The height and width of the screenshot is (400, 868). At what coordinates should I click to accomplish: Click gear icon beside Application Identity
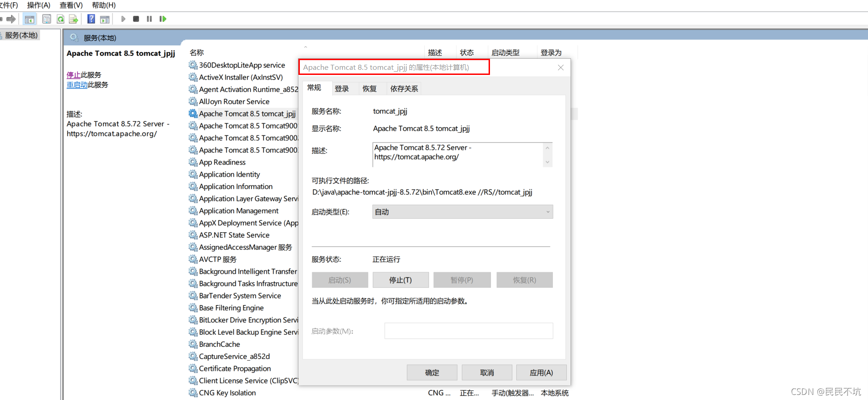(193, 174)
